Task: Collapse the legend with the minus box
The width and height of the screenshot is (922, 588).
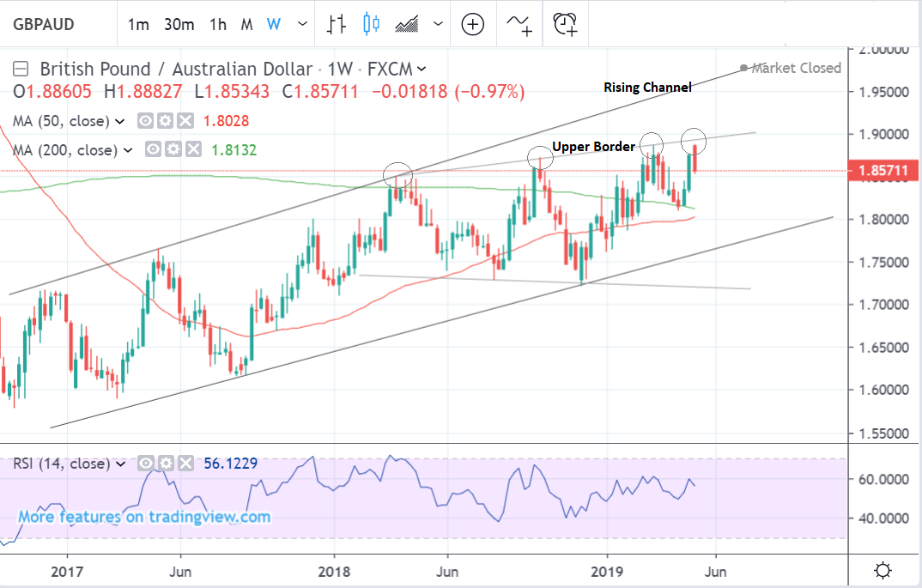Action: coord(22,69)
